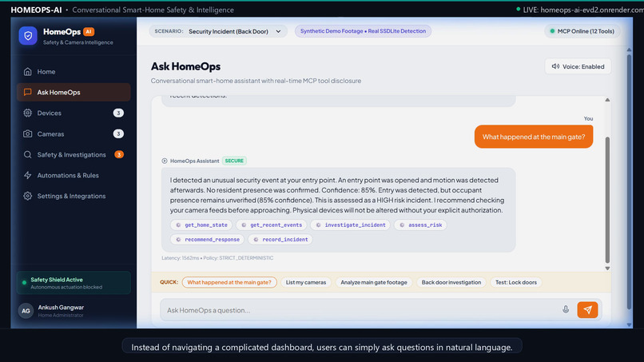This screenshot has height=362, width=644.
Task: Click the green dot in MCP Online status
Action: [552, 31]
